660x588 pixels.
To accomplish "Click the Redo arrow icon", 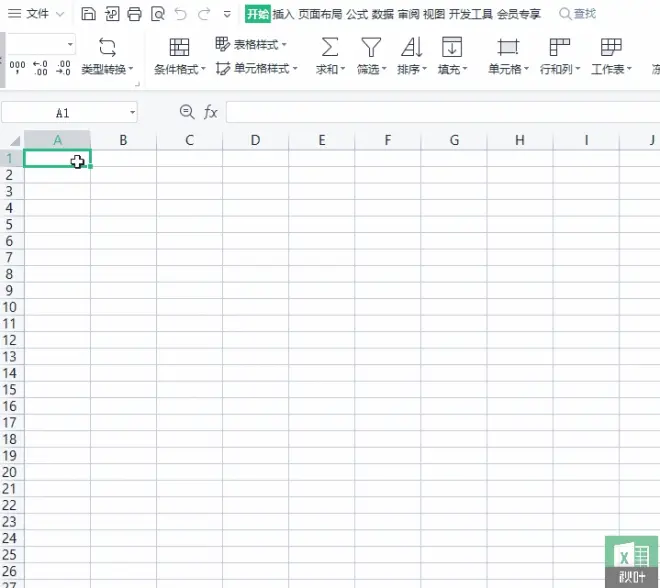I will [204, 14].
